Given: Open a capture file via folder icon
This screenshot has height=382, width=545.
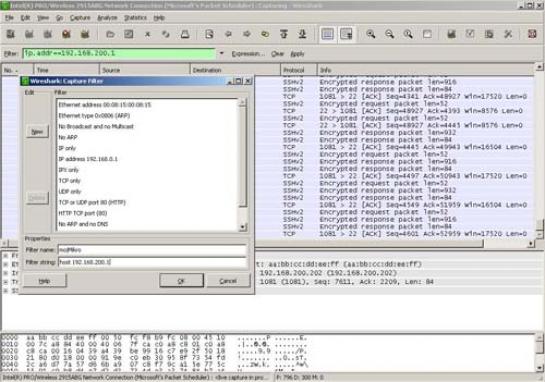Looking at the screenshot, I should 111,34.
